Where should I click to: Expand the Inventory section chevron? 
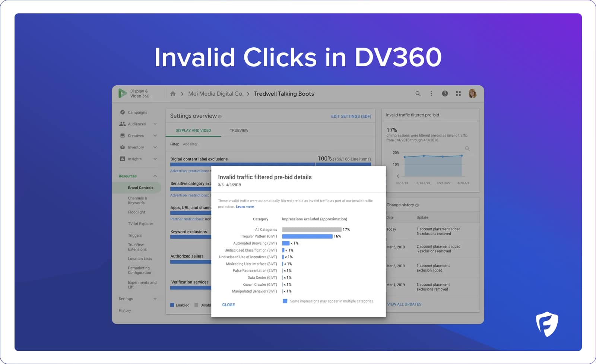tap(155, 147)
